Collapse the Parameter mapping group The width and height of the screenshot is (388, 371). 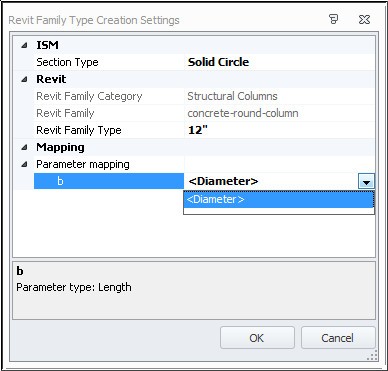[x=24, y=164]
